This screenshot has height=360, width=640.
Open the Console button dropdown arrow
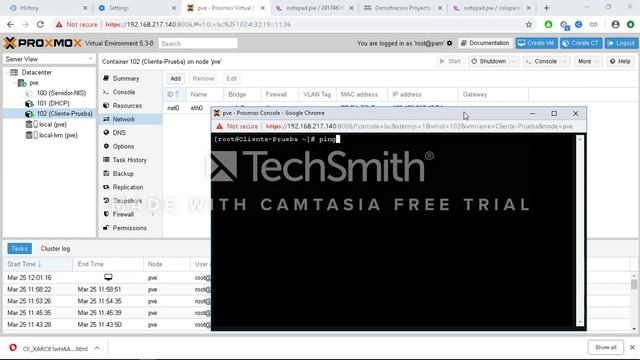565,61
